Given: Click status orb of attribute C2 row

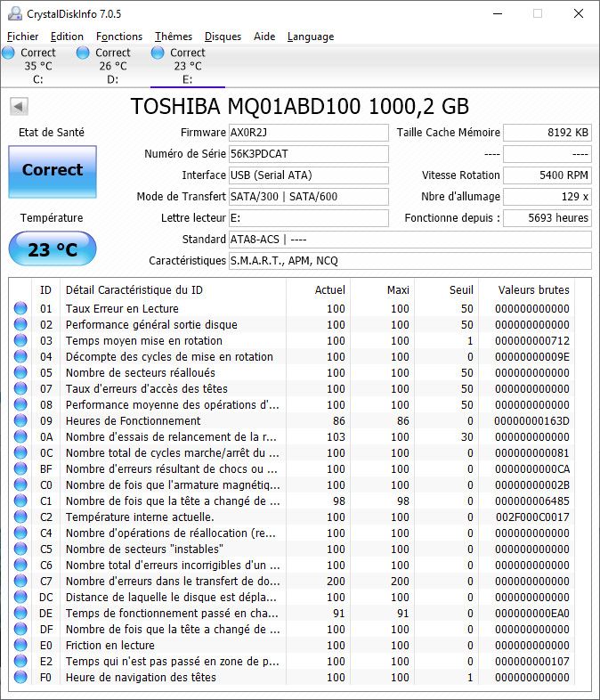Looking at the screenshot, I should pyautogui.click(x=20, y=517).
